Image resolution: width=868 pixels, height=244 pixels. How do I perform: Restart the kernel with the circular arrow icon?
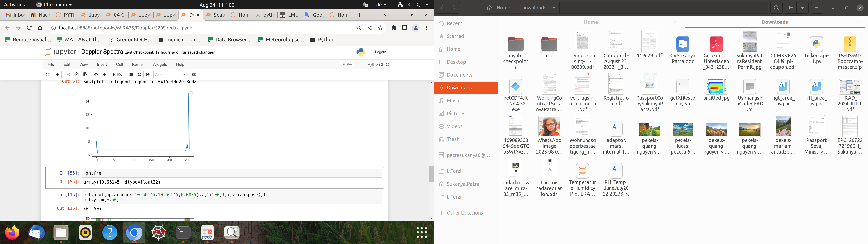[x=140, y=75]
